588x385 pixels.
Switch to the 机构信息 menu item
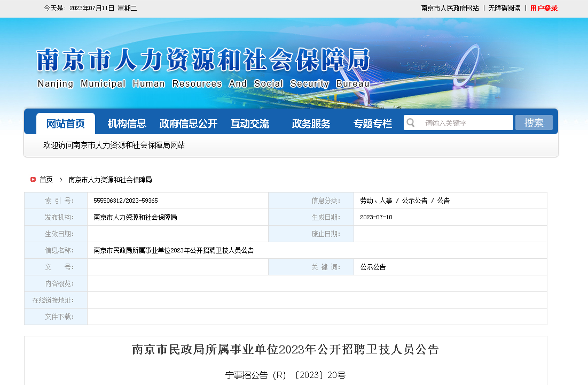[127, 124]
